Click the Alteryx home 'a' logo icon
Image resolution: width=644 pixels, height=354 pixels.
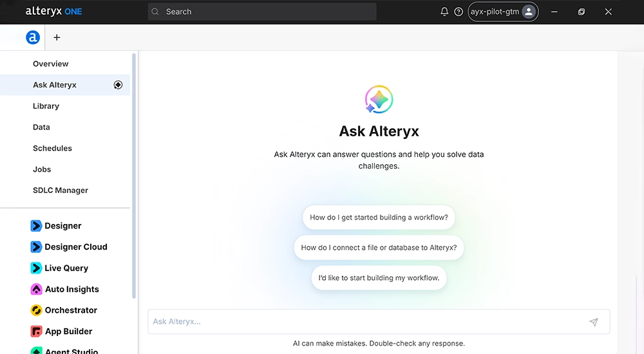[33, 37]
